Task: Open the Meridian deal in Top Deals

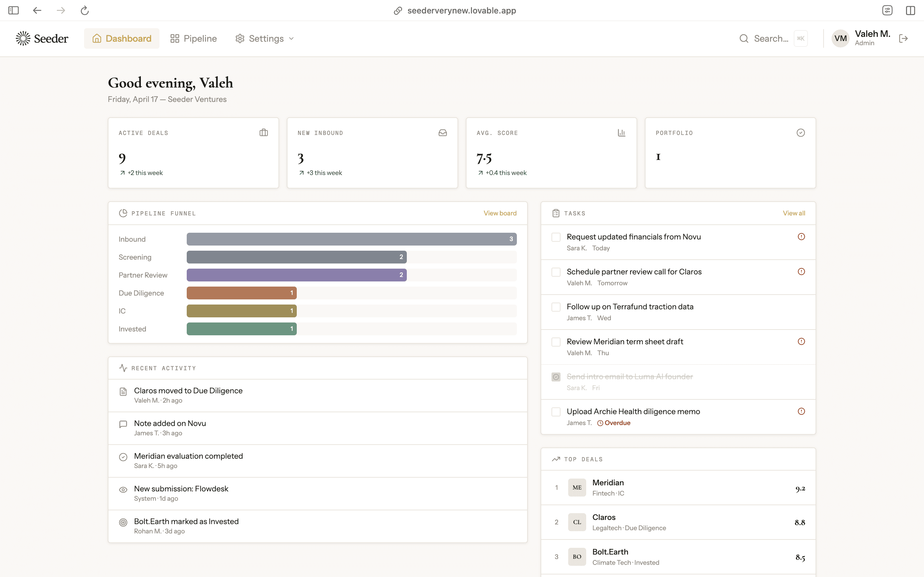Action: (x=608, y=483)
